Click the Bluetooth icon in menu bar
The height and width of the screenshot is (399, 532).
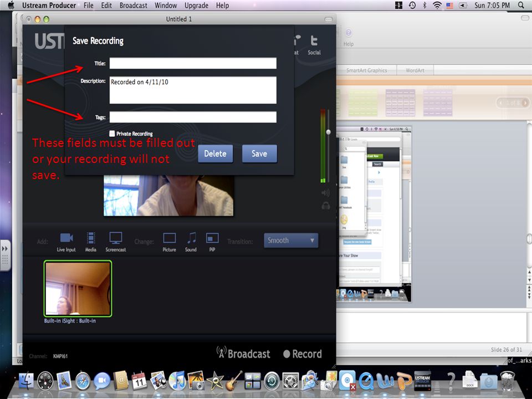[424, 5]
